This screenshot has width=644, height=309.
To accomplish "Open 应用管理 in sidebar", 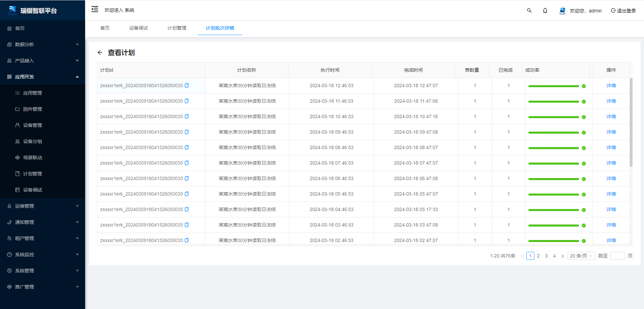I will [42, 93].
